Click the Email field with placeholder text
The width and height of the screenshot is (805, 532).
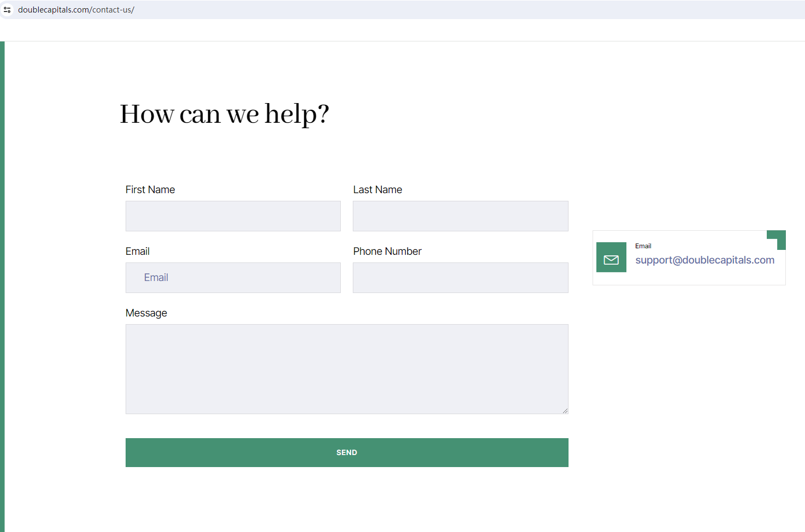[233, 278]
